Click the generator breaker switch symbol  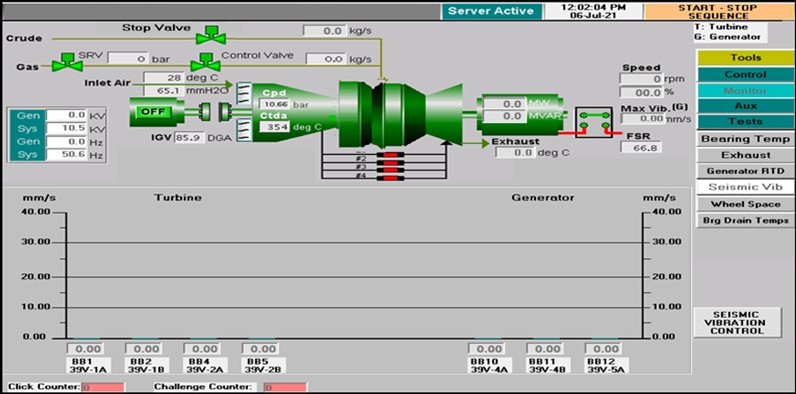(x=593, y=122)
